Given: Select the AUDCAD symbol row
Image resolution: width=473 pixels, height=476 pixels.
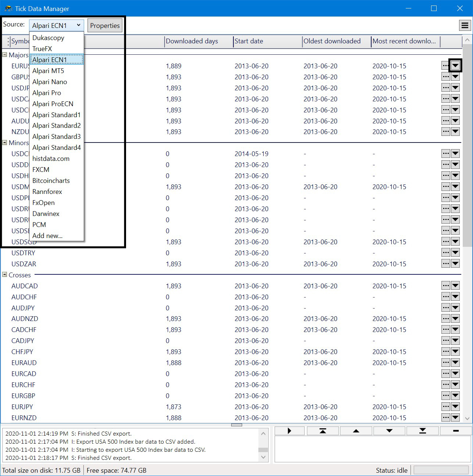Looking at the screenshot, I should pyautogui.click(x=232, y=286).
